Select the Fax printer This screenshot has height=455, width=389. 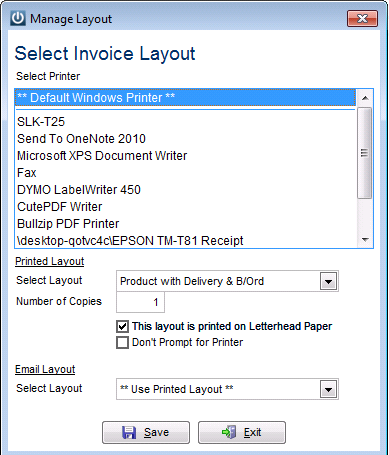[185, 173]
